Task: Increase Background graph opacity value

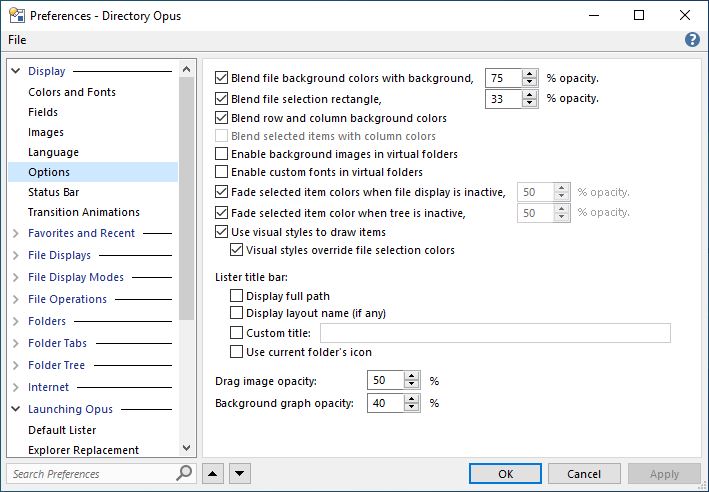Action: [x=411, y=398]
